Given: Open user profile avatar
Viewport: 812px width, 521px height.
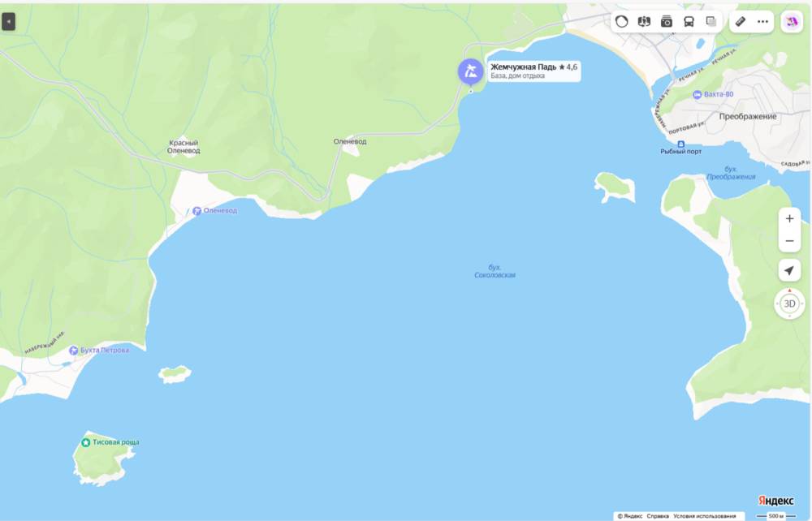Looking at the screenshot, I should point(792,22).
